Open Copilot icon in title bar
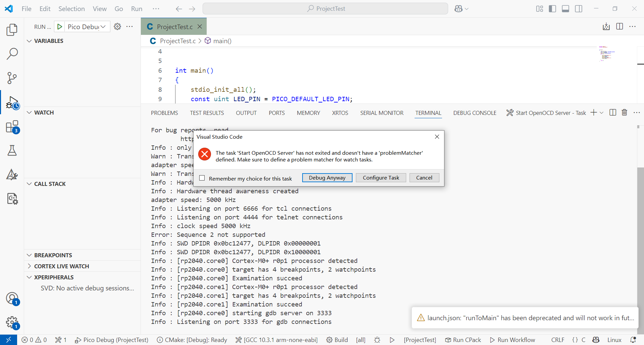Image resolution: width=644 pixels, height=345 pixels. tap(459, 9)
